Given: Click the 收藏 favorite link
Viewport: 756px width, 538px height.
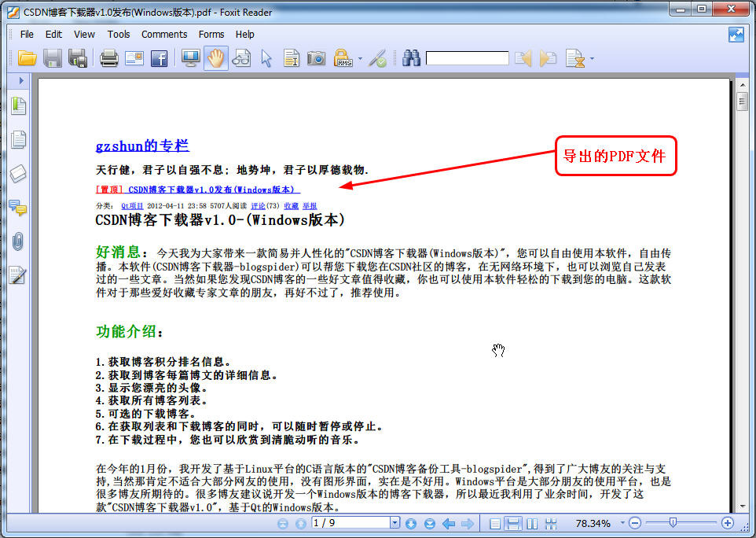Looking at the screenshot, I should click(292, 206).
